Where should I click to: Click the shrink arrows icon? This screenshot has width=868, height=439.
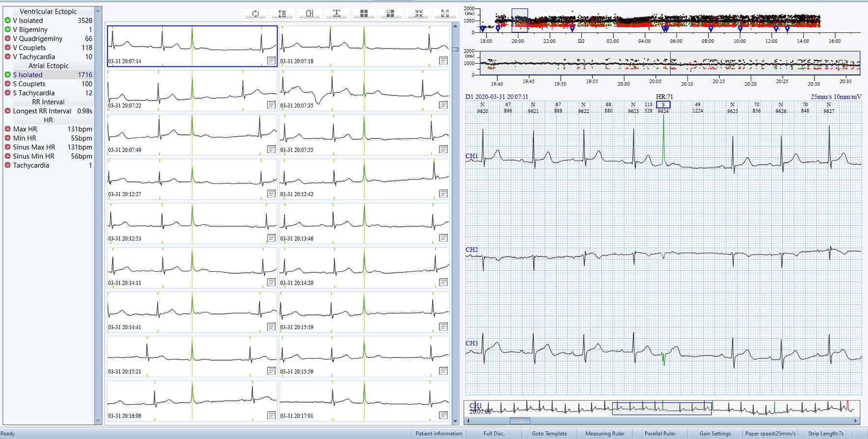[x=418, y=14]
